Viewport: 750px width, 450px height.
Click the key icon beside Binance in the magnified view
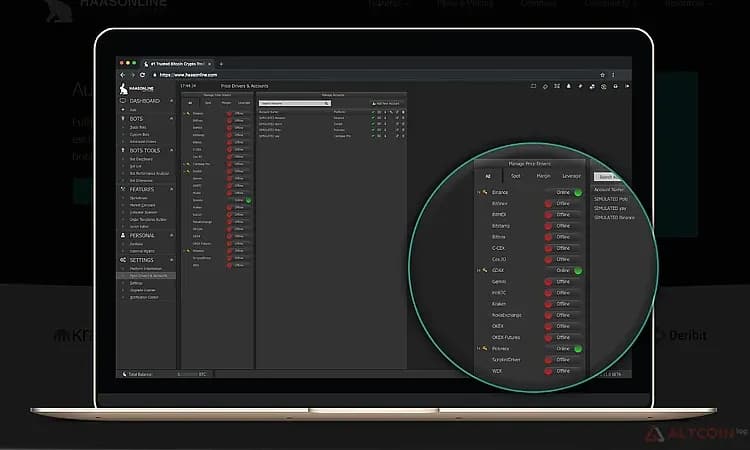tap(485, 192)
